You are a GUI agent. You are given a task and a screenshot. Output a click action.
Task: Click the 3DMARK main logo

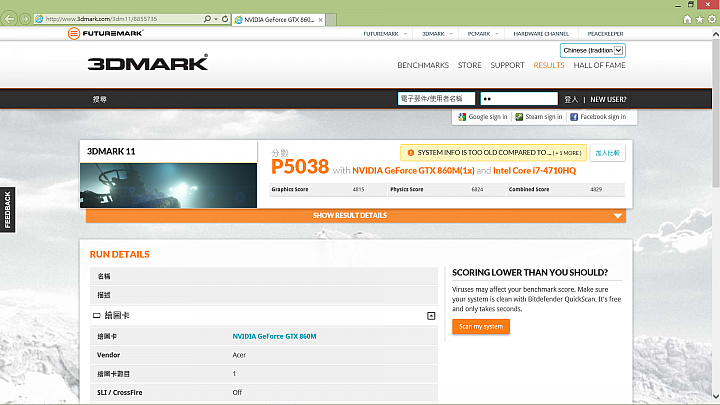147,62
